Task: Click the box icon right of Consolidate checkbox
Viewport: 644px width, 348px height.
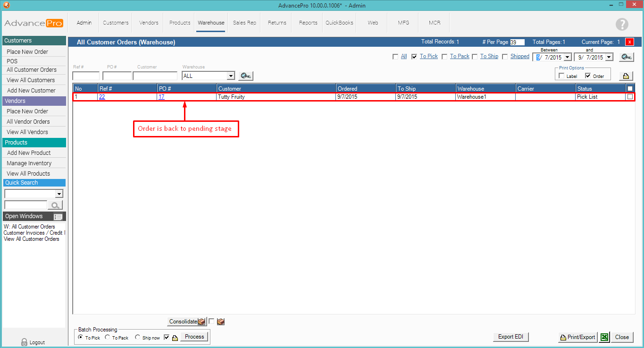Action: (x=220, y=322)
